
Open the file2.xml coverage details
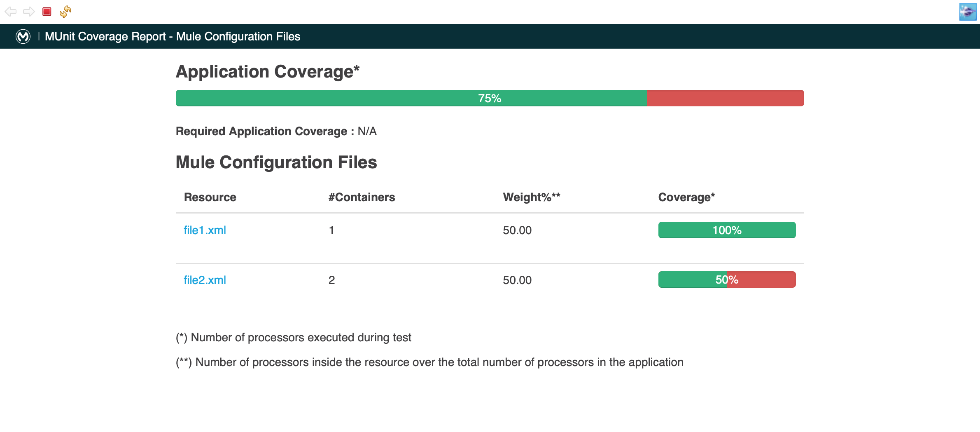(x=205, y=280)
